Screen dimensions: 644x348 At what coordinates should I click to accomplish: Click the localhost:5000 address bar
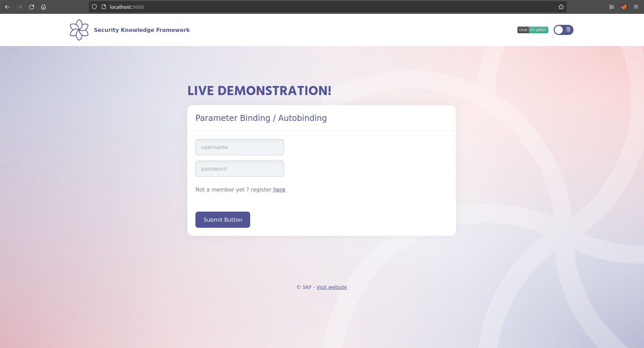click(x=327, y=7)
